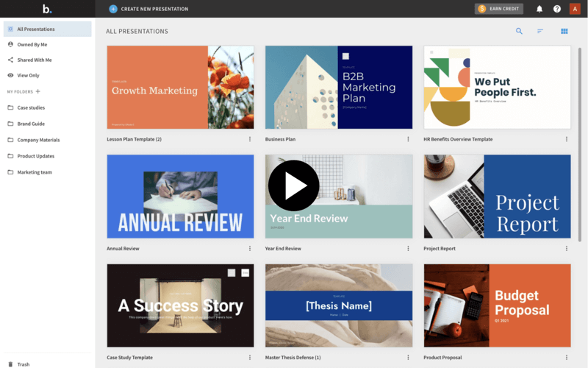Click the 'Annual Review' title below thumbnail

pos(123,249)
